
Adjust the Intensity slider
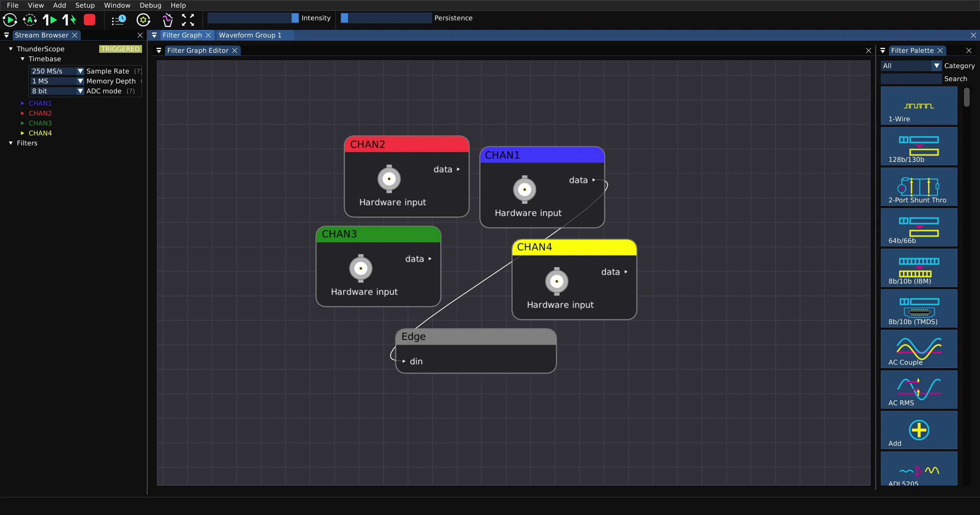coord(253,18)
